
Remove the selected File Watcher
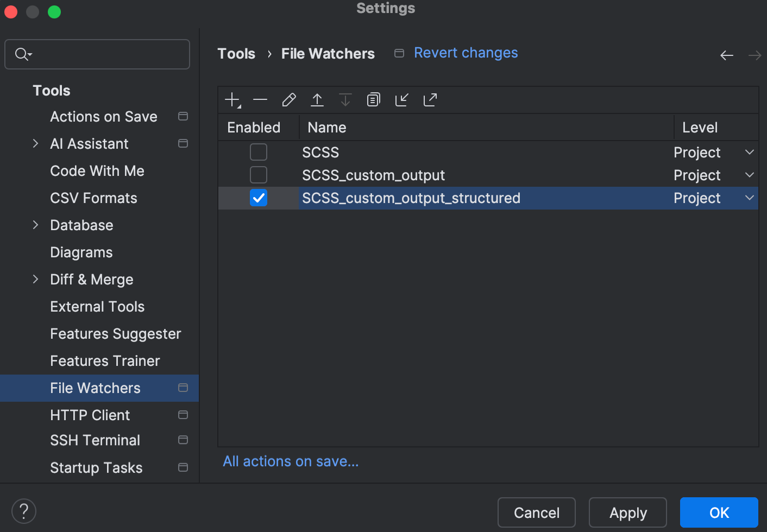pos(260,99)
